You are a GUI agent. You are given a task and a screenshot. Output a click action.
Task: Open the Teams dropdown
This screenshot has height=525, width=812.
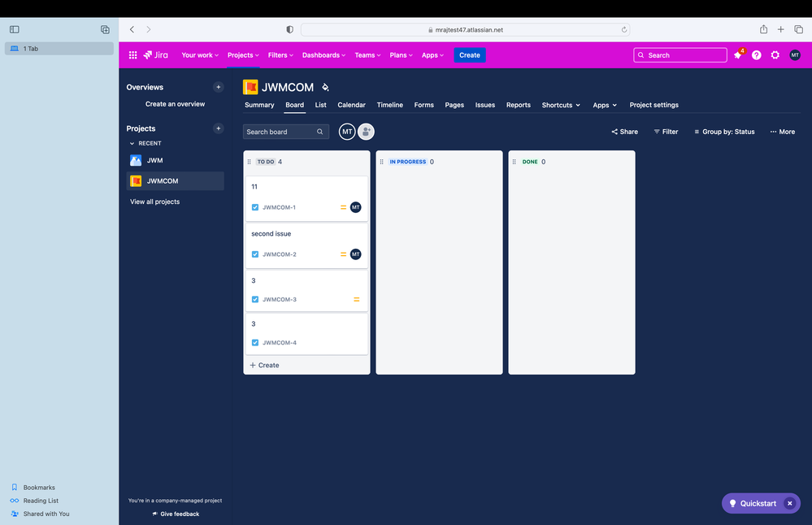point(367,55)
